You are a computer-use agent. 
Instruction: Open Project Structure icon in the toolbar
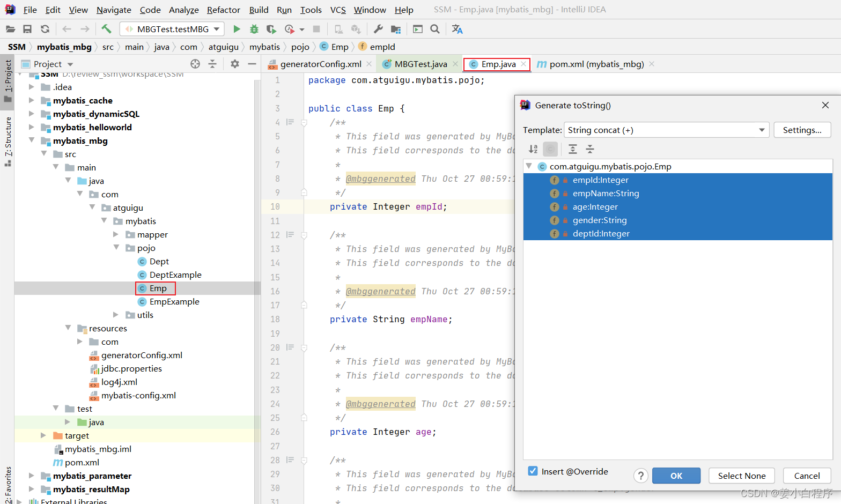pyautogui.click(x=396, y=29)
